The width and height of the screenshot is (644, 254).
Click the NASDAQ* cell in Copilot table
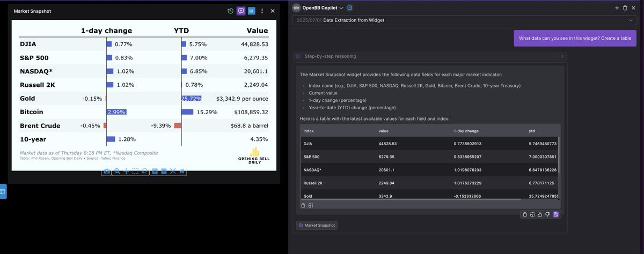pos(312,170)
